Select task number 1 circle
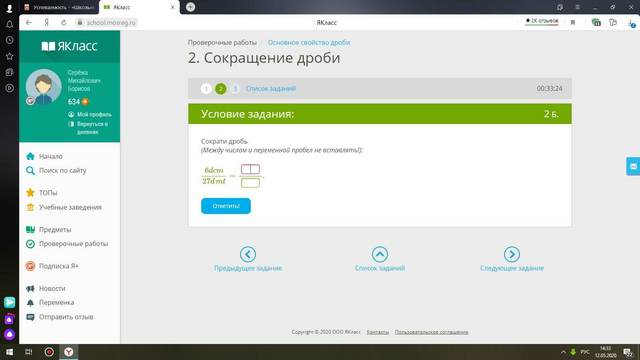This screenshot has width=640, height=360. click(207, 89)
